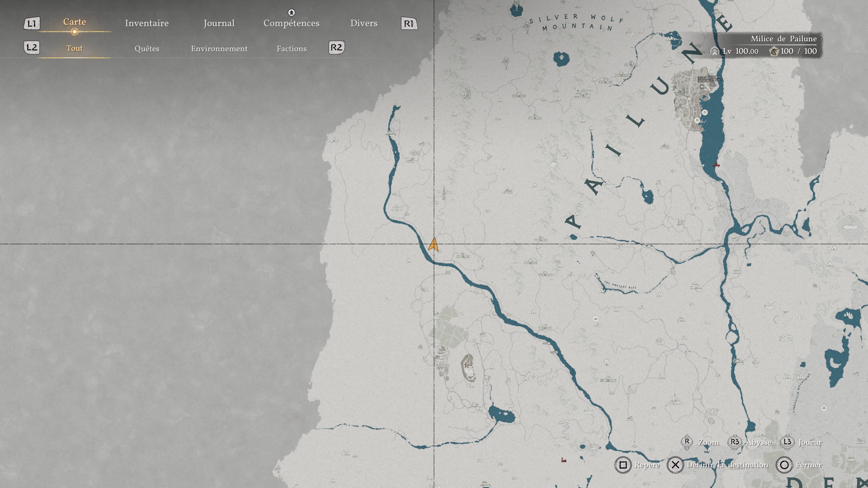This screenshot has width=868, height=488.
Task: Click the Milice de Pailune faction name
Action: [784, 39]
